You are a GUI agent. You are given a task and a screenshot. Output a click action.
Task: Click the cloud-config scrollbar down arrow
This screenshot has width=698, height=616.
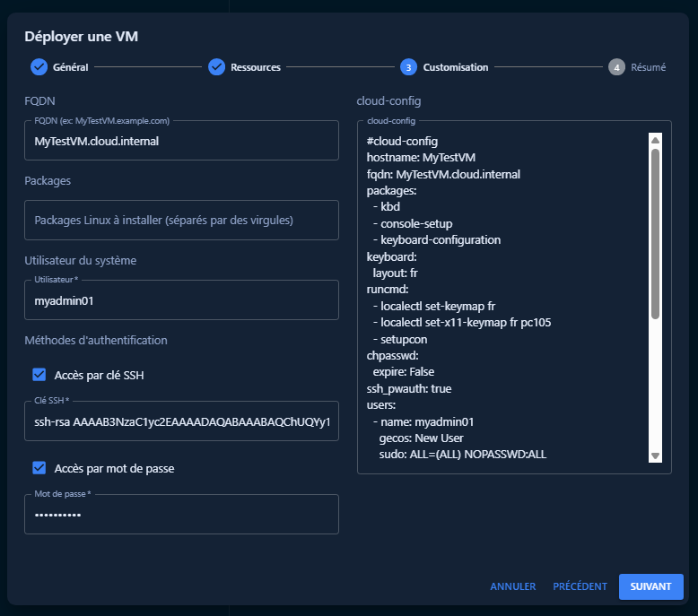[655, 455]
